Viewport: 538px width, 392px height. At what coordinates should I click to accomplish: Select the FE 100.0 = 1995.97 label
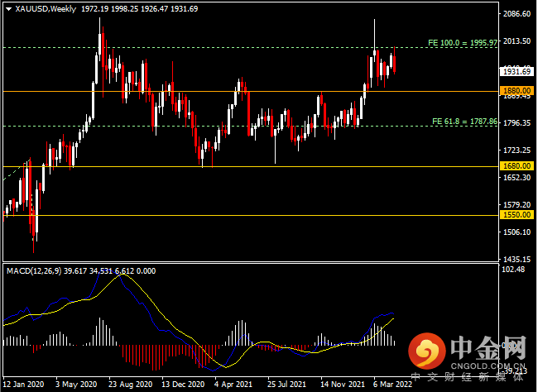(463, 43)
